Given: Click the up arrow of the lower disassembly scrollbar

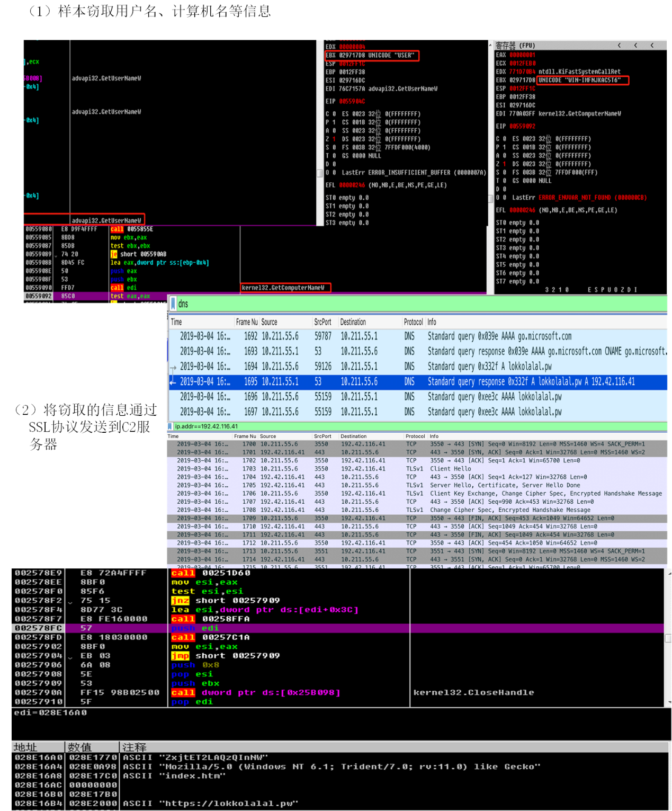Looking at the screenshot, I should pos(669,573).
